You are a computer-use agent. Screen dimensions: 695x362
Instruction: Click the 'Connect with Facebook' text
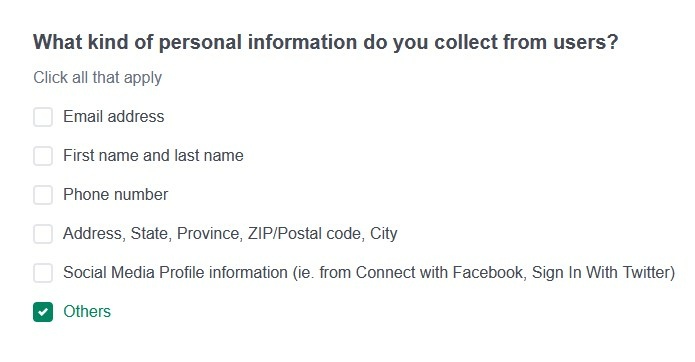[x=439, y=272]
